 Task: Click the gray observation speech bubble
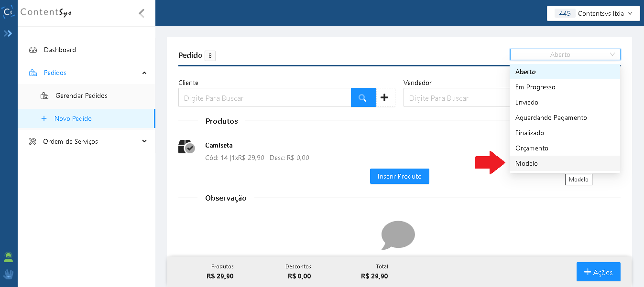[x=398, y=235]
